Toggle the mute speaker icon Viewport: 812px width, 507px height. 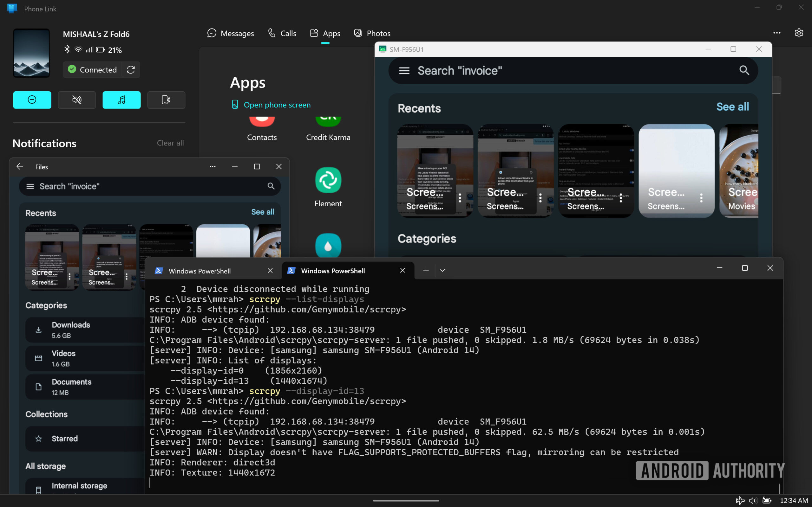click(x=76, y=100)
